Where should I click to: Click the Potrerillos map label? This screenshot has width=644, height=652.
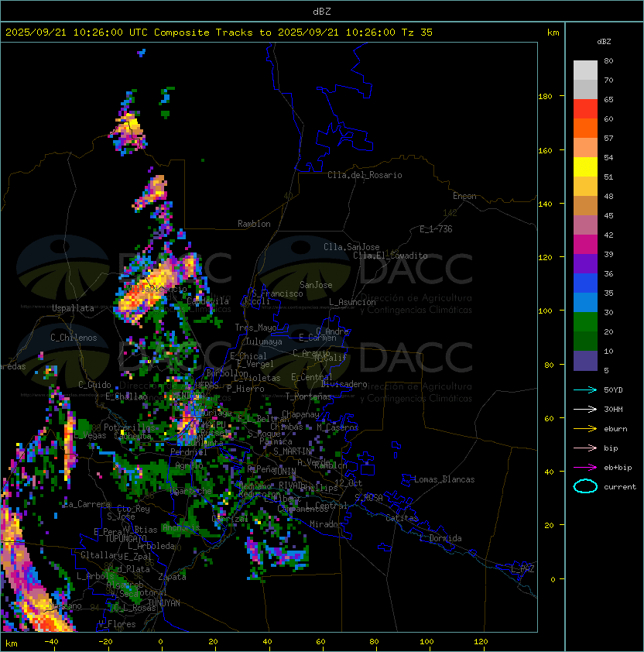coord(129,427)
